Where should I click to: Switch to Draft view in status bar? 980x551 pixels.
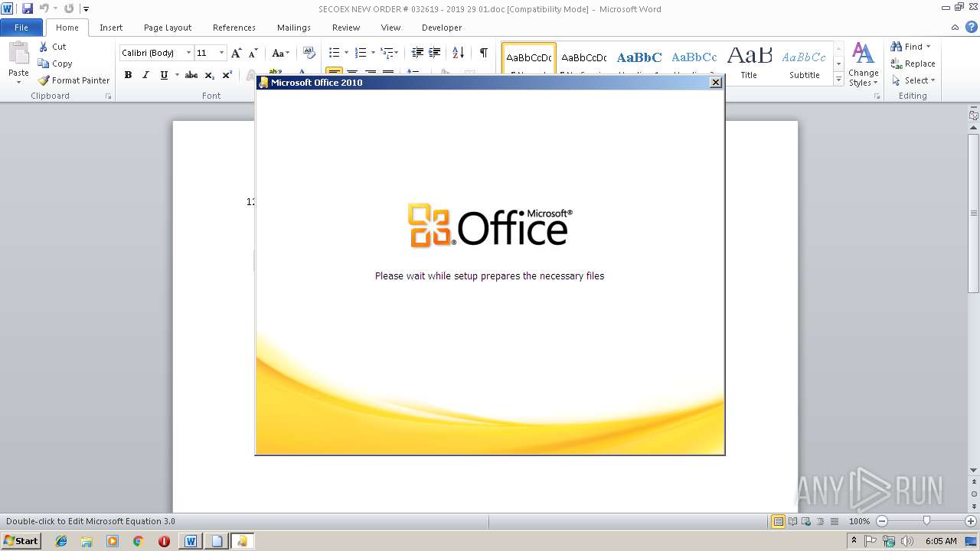(833, 521)
